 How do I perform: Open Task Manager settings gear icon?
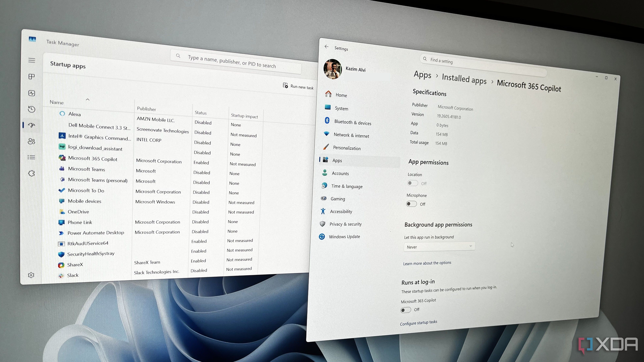[31, 275]
